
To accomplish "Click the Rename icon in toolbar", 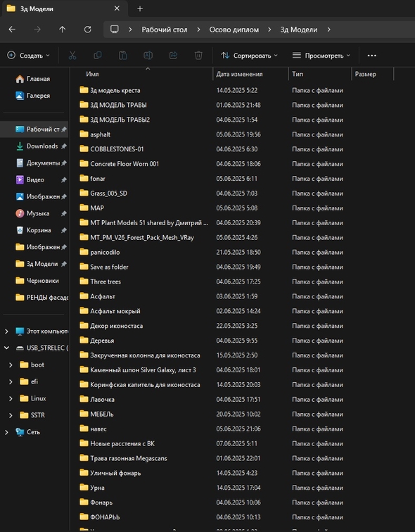I will (148, 56).
